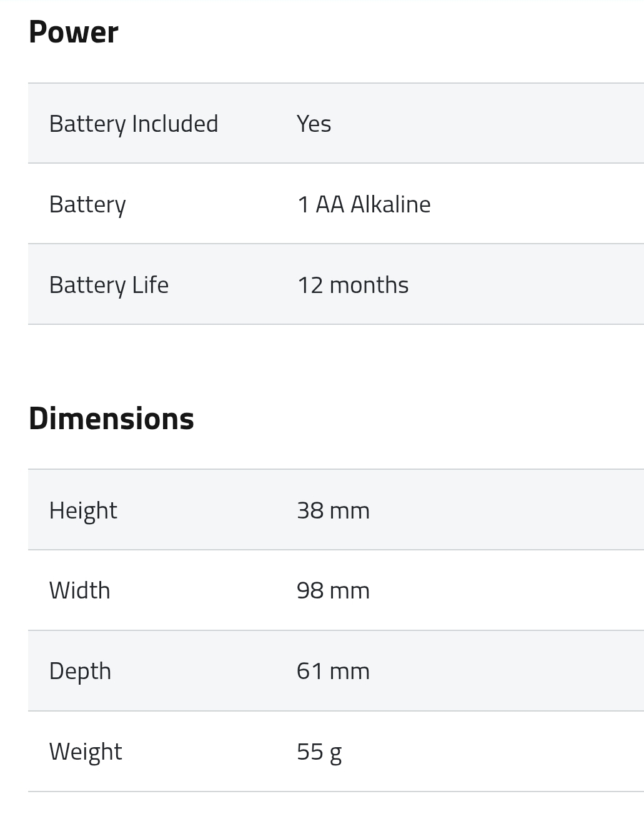Click the number 61 in Depth row
Screen dimensions: 644x834
click(310, 671)
